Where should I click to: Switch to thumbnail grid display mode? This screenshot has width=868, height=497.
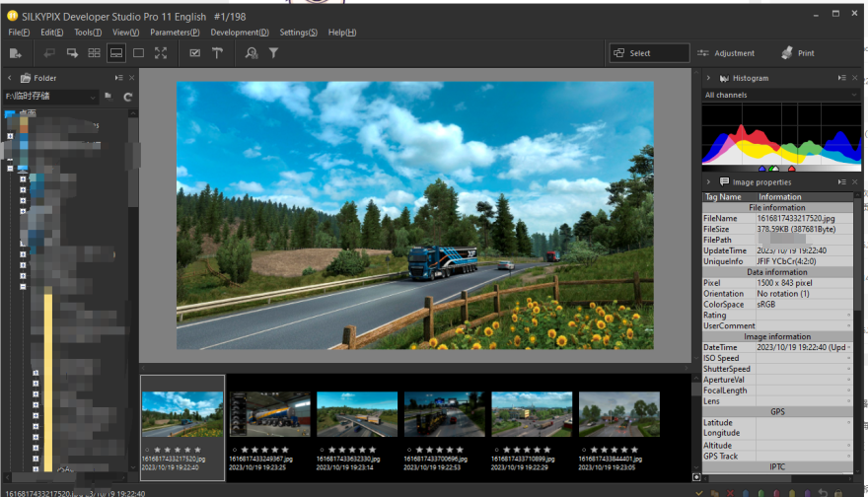pyautogui.click(x=94, y=53)
